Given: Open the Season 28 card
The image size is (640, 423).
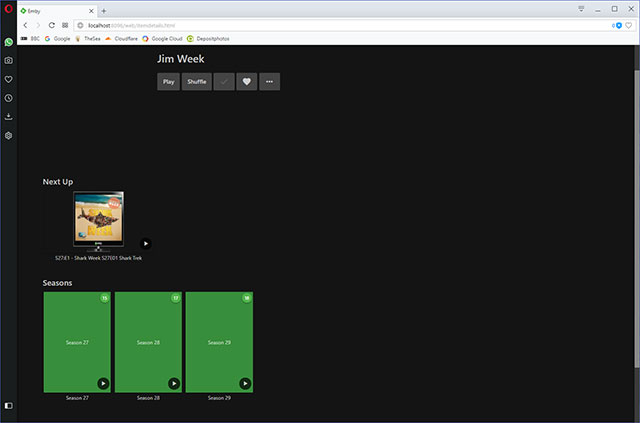Looking at the screenshot, I should click(148, 342).
